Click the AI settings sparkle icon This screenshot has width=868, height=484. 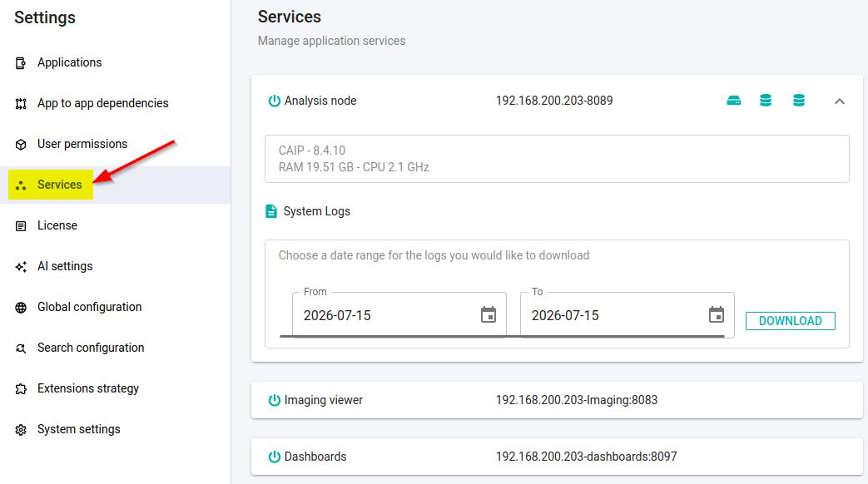(x=21, y=267)
